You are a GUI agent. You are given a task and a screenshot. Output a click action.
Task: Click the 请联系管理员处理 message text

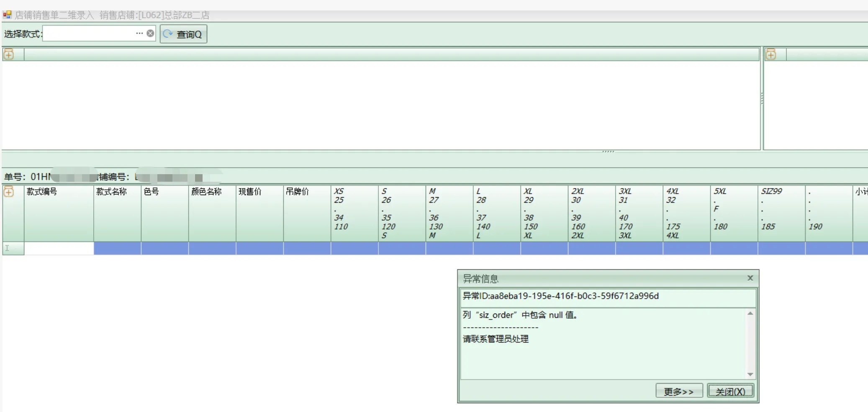tap(496, 339)
